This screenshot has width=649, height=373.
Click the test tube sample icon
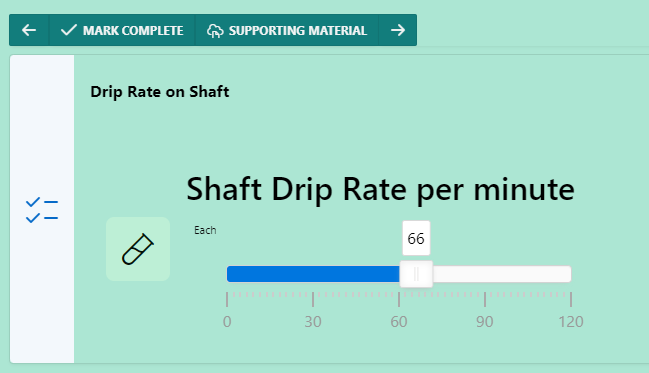click(138, 249)
